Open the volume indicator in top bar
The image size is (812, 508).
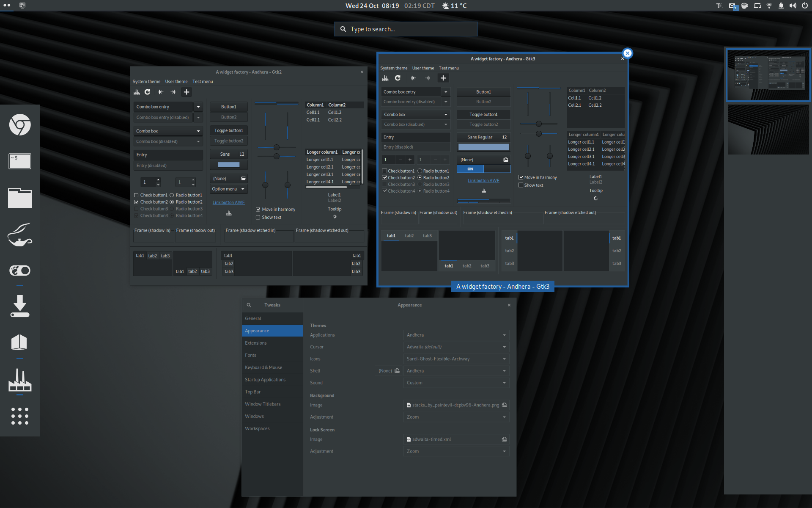click(x=793, y=6)
